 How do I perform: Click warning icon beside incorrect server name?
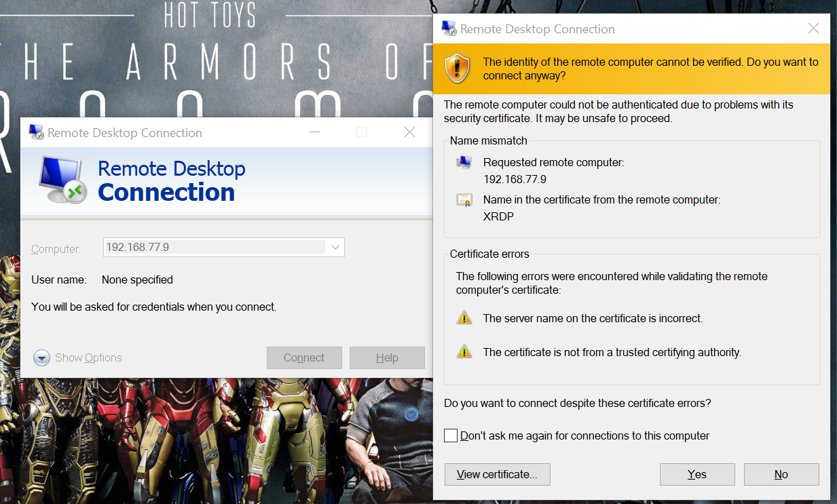tap(464, 317)
